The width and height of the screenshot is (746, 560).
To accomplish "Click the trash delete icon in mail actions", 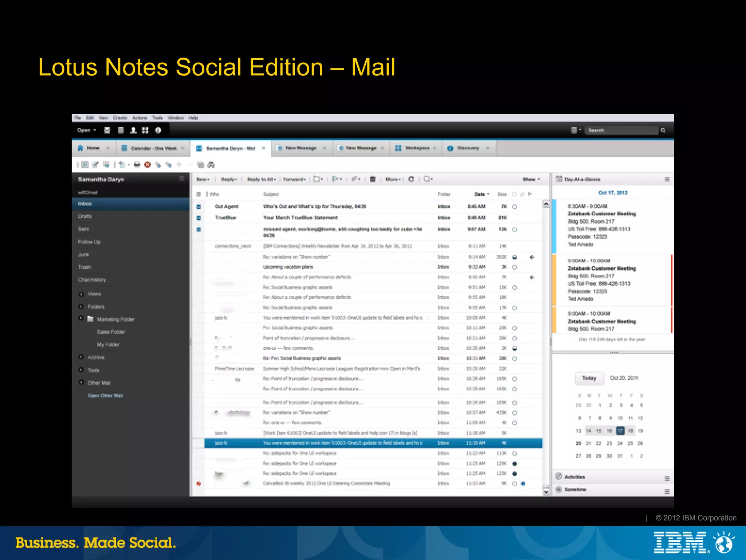I will 373,179.
